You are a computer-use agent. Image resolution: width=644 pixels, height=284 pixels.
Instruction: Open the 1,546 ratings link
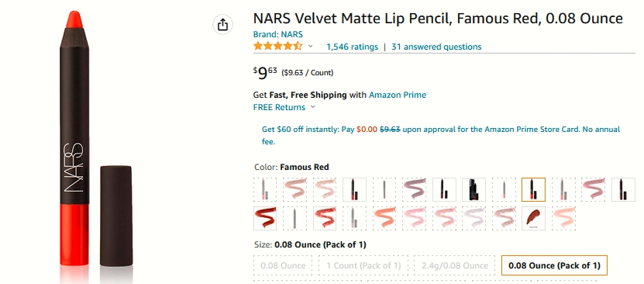tap(352, 47)
